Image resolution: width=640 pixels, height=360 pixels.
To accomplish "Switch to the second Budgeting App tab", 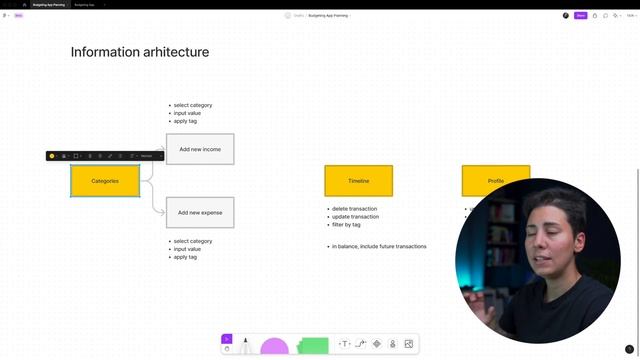I will pyautogui.click(x=84, y=5).
